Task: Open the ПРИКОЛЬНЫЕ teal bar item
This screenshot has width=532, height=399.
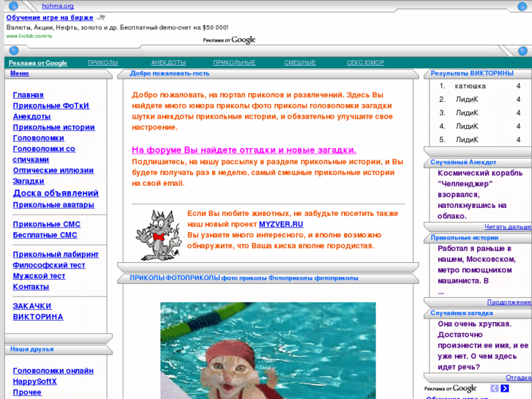Action: (x=234, y=62)
